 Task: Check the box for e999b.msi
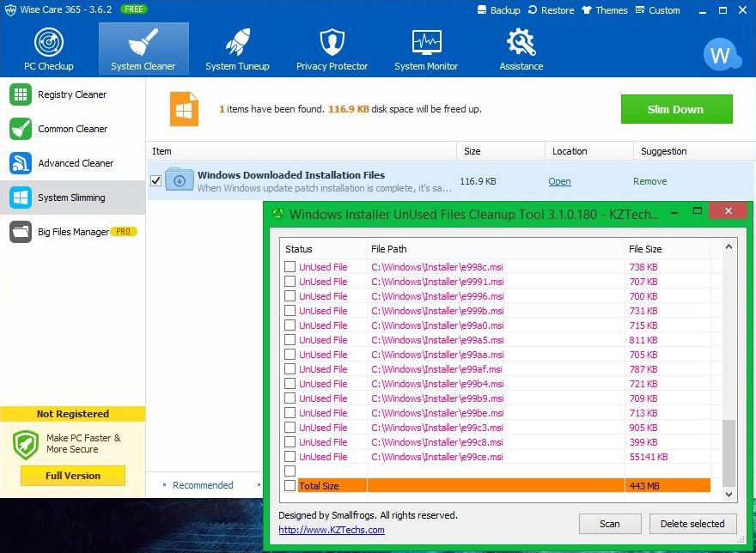pyautogui.click(x=290, y=311)
